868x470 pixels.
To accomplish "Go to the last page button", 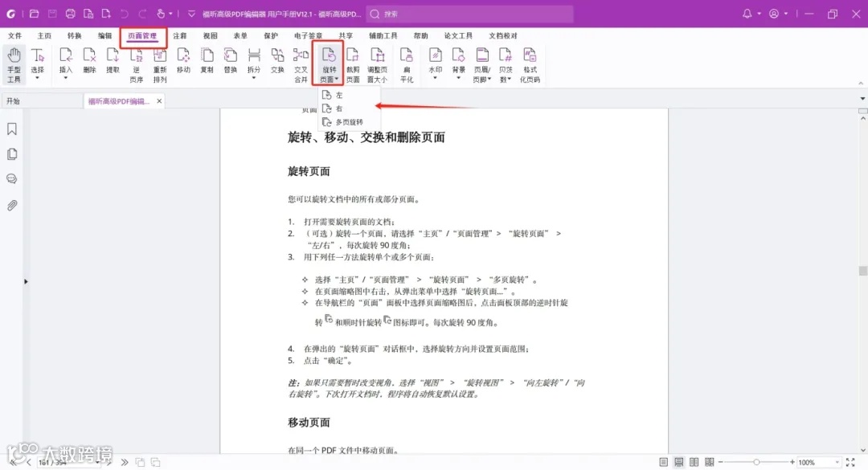I will click(x=125, y=462).
